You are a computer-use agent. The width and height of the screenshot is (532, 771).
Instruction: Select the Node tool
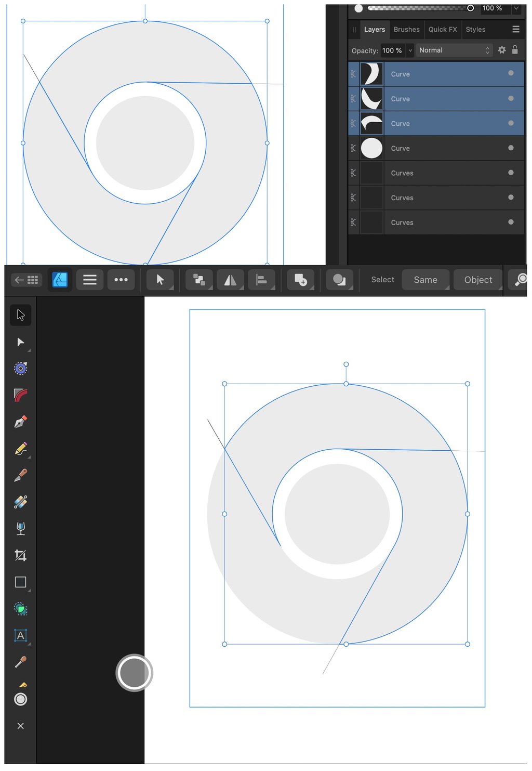(x=21, y=342)
